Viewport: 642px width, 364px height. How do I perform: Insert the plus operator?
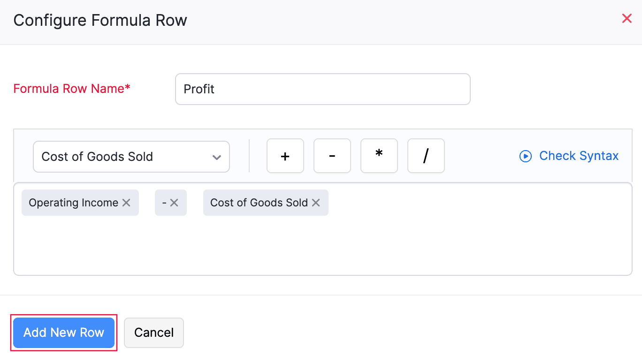285,156
